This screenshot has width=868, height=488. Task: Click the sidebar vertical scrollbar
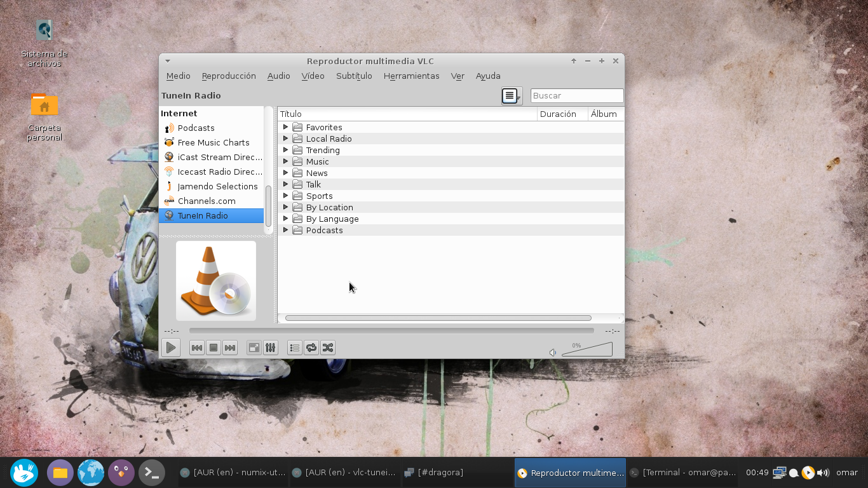pos(268,205)
